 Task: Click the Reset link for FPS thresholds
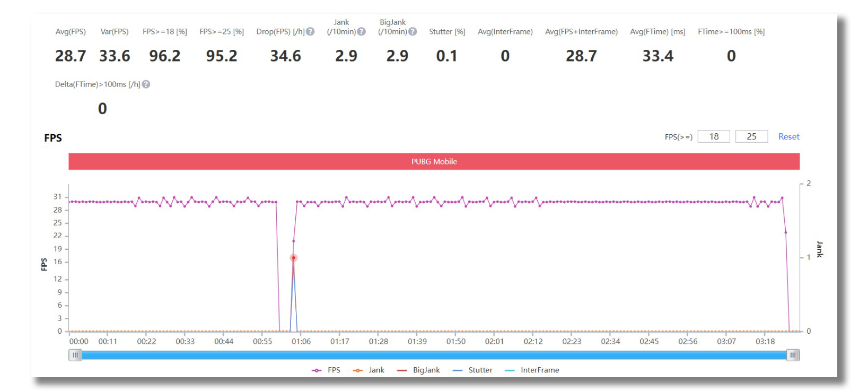[x=788, y=137]
